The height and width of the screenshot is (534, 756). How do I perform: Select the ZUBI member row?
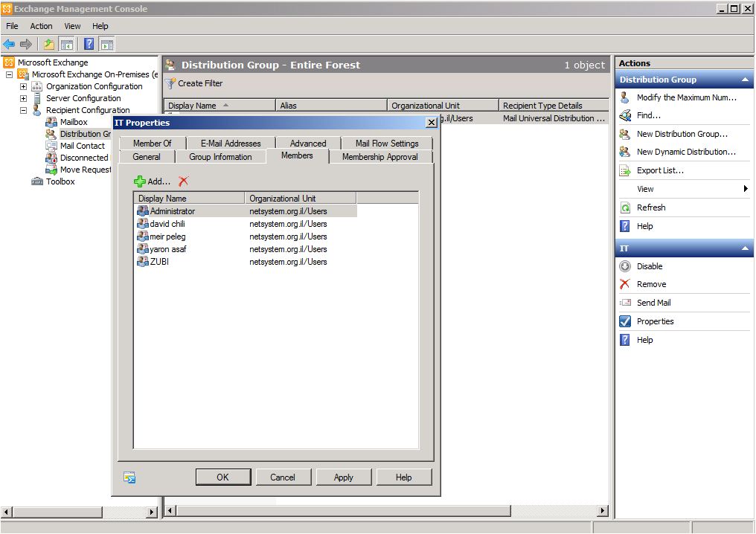246,262
